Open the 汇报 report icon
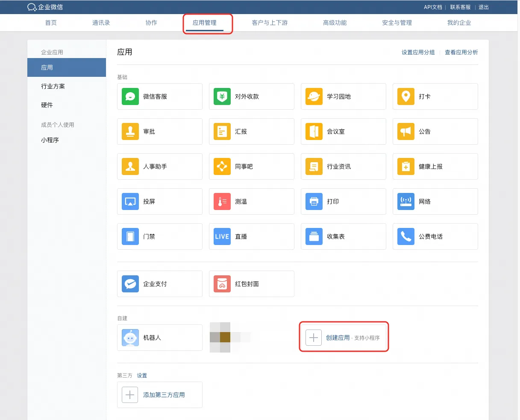520x420 pixels. 222,131
